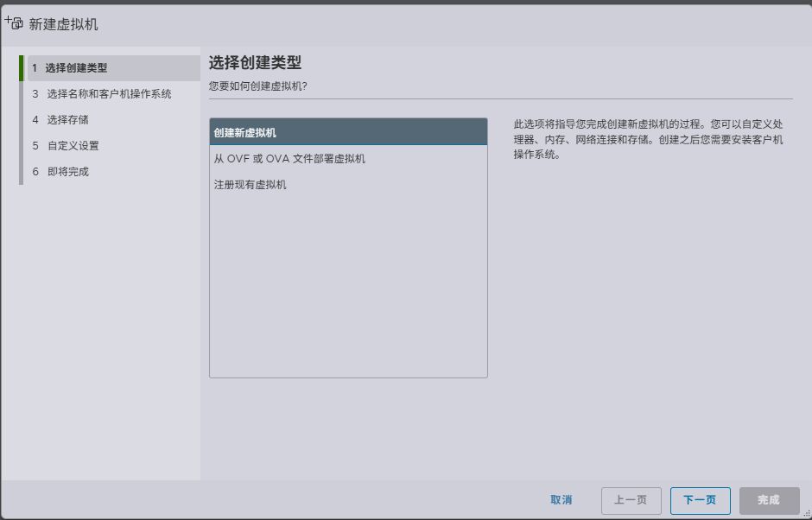Go to step 1 选择创建类型
Viewport: 812px width, 520px height.
click(78, 68)
